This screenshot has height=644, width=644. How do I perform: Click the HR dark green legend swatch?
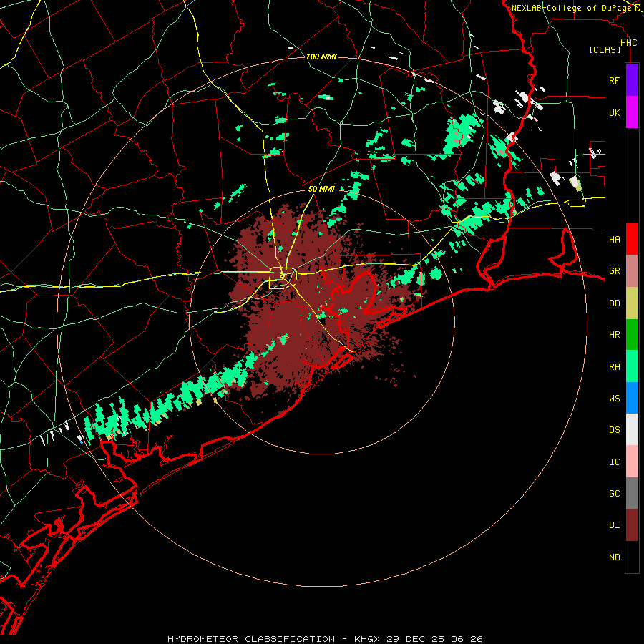tap(632, 335)
